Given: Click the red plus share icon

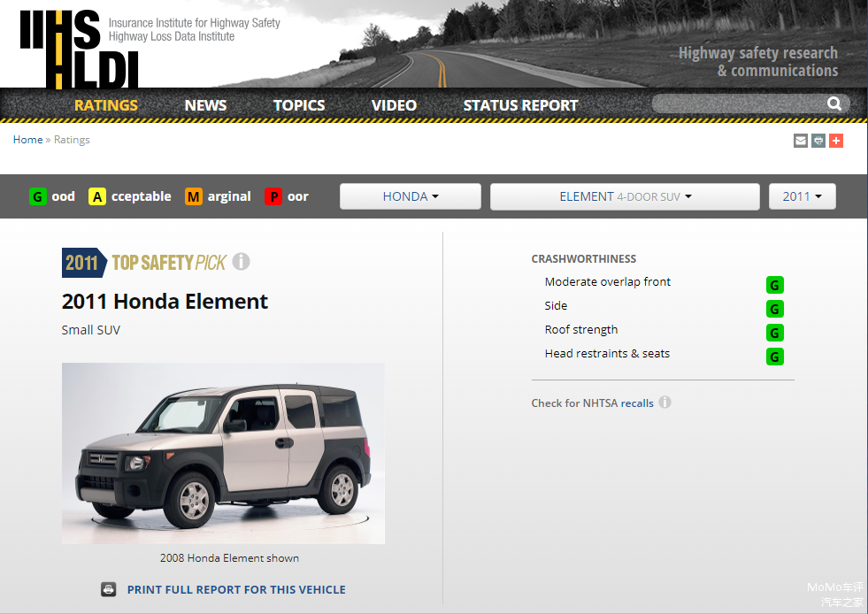Looking at the screenshot, I should tap(836, 141).
